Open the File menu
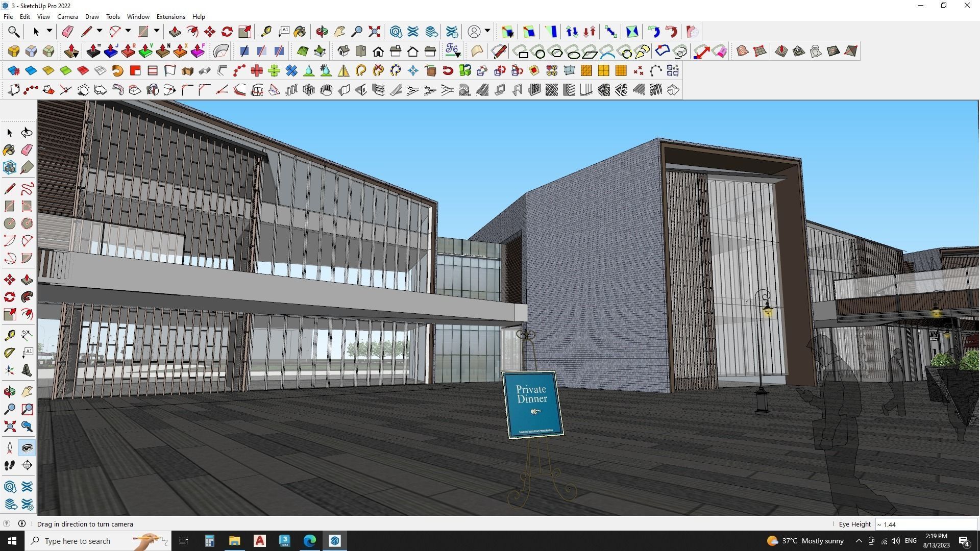Image resolution: width=980 pixels, height=551 pixels. click(x=8, y=17)
